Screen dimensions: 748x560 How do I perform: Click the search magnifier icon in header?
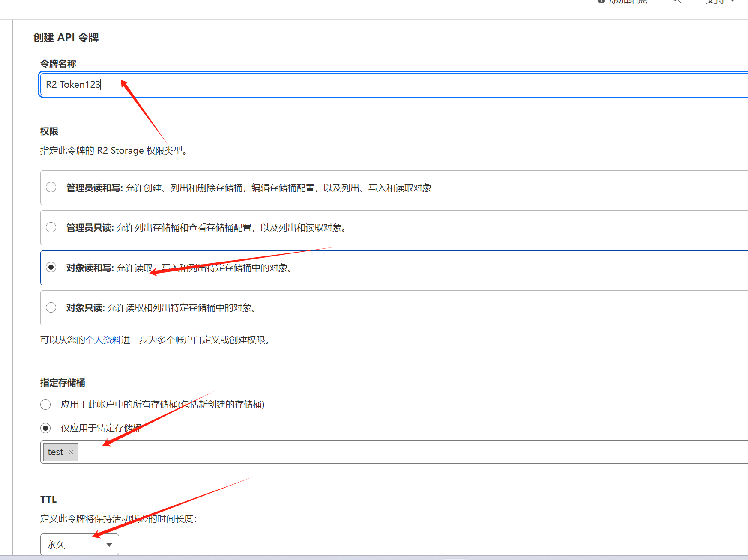pos(676,1)
